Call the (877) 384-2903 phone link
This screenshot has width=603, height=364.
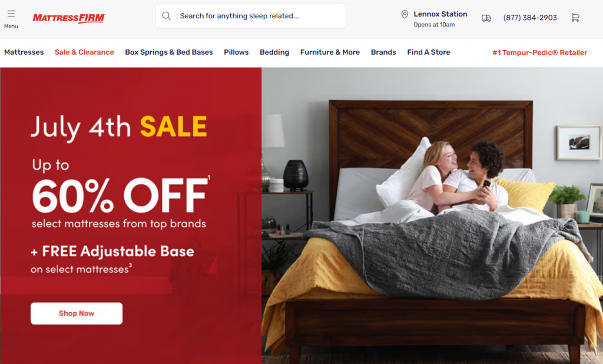click(x=530, y=18)
